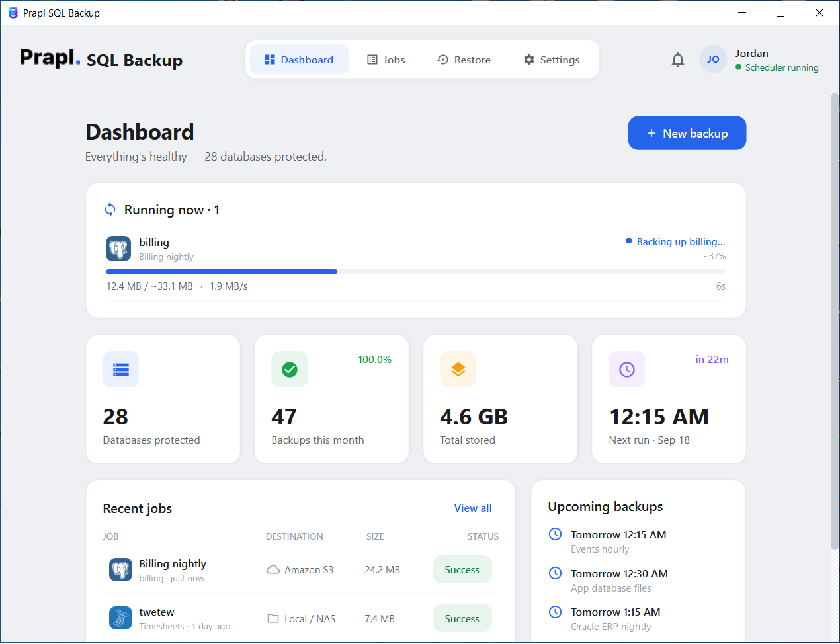Open the notifications bell
840x644 pixels.
(678, 60)
